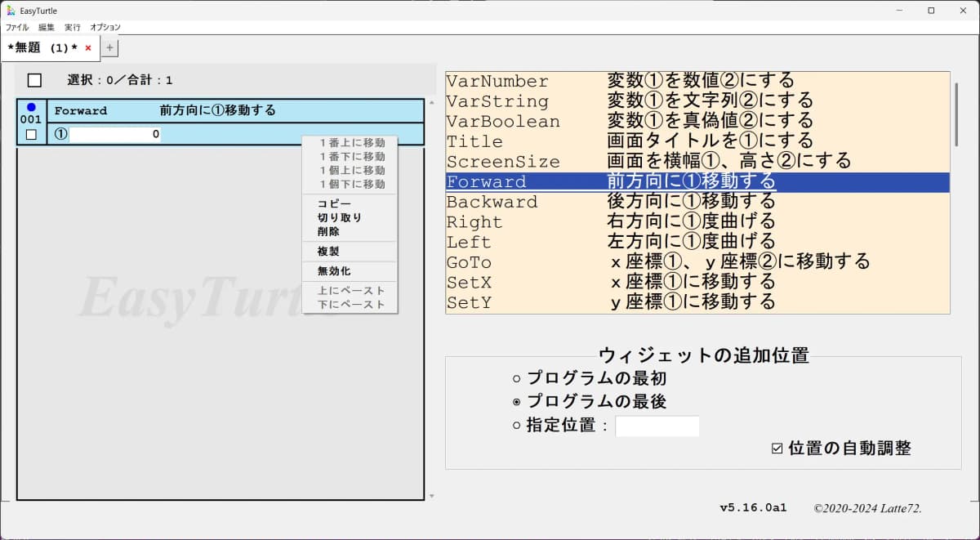Click 1番上に移動 in context menu
The image size is (980, 540).
pos(351,142)
